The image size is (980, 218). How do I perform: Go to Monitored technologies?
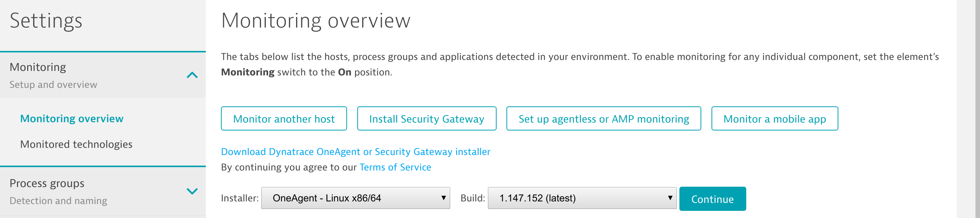tap(76, 144)
